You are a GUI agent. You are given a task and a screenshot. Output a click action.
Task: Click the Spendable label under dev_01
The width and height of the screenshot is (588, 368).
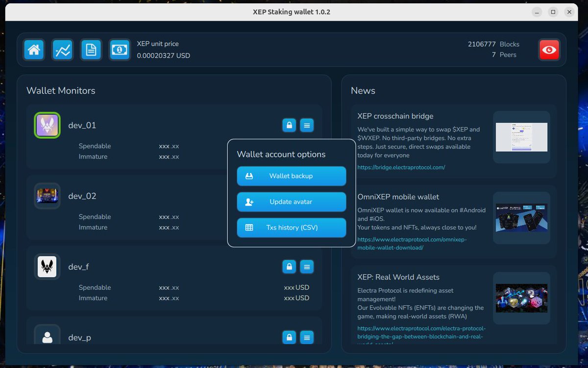coord(95,146)
